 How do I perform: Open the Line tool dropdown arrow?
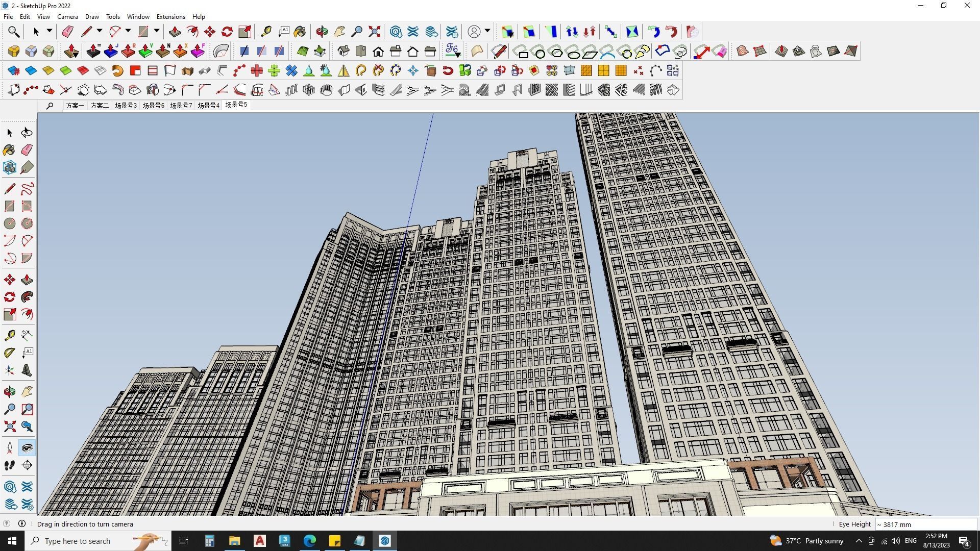point(100,31)
